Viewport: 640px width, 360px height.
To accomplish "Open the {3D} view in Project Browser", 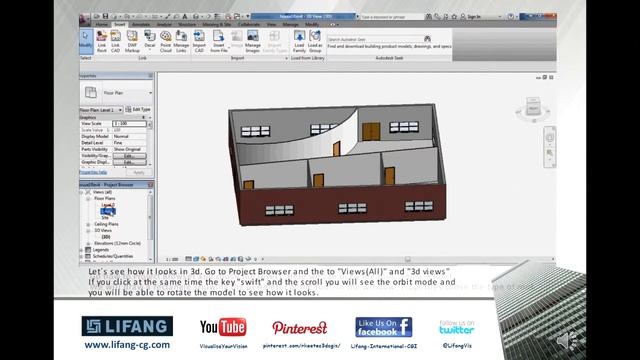I will pos(106,237).
